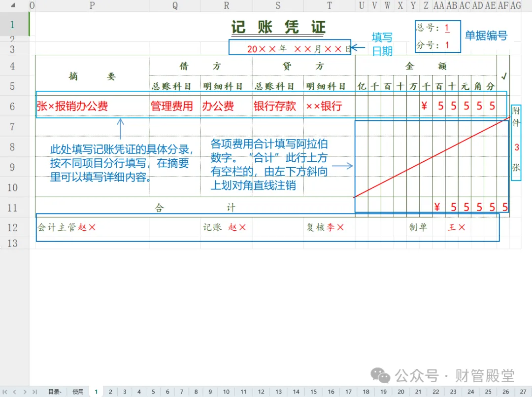Select column header P
This screenshot has height=397, width=532.
click(x=92, y=5)
